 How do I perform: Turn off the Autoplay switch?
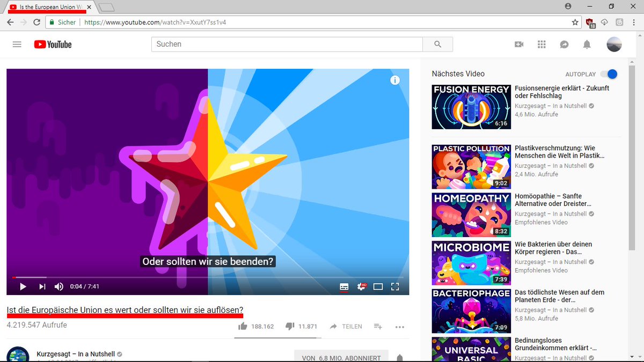[x=609, y=74]
